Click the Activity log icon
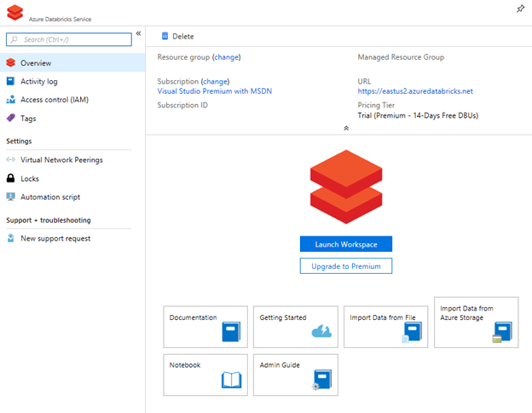532x413 pixels. (x=10, y=81)
